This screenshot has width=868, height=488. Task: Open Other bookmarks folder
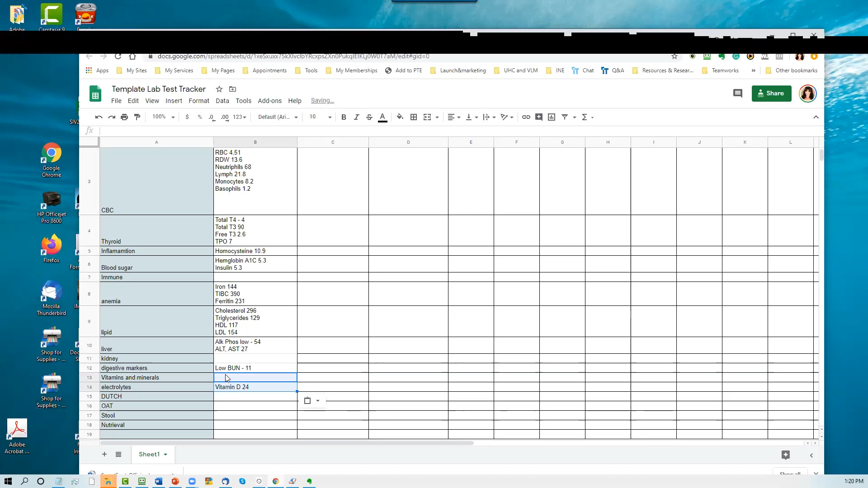(x=792, y=70)
